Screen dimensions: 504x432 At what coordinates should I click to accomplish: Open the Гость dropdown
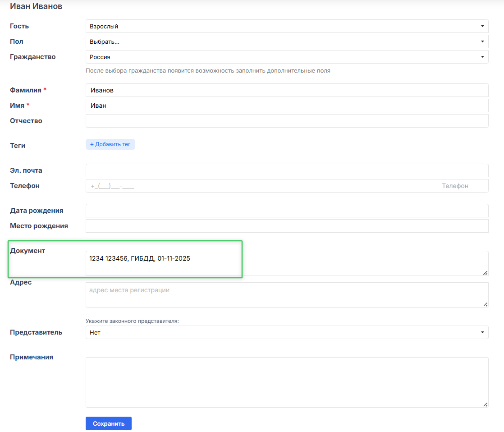click(287, 26)
